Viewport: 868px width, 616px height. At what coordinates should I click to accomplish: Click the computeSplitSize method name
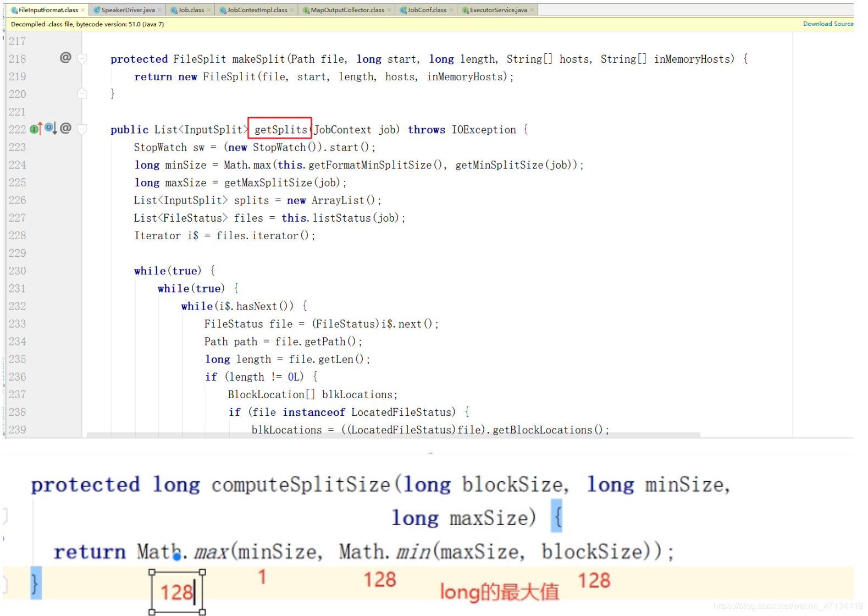coord(301,485)
